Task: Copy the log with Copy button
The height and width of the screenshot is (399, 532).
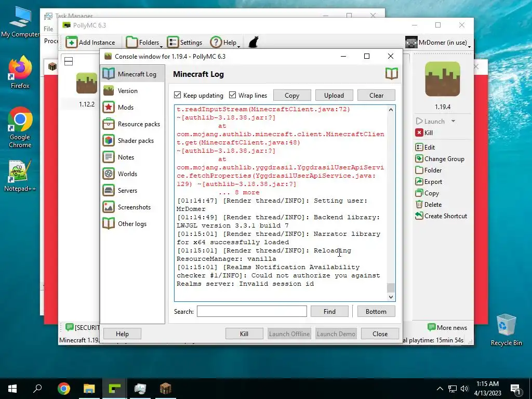Action: pyautogui.click(x=292, y=96)
